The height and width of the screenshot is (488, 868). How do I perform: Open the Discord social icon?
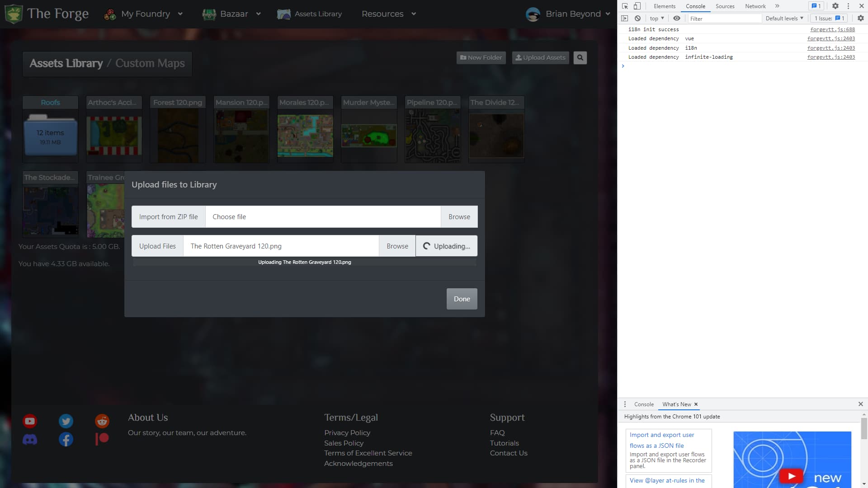point(30,440)
